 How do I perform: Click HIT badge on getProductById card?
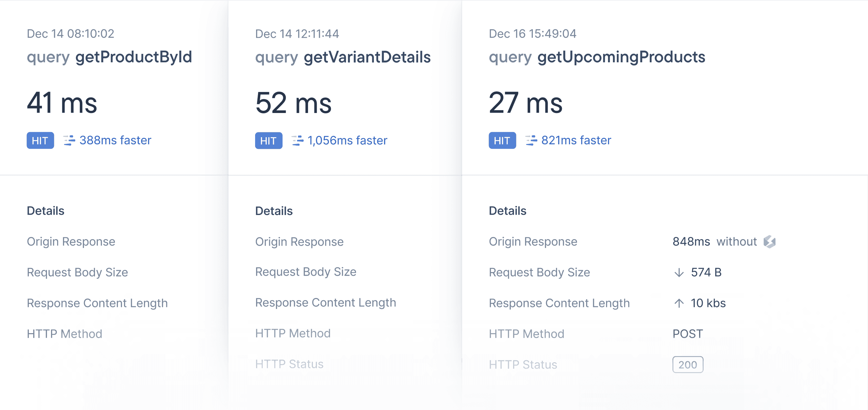point(40,140)
